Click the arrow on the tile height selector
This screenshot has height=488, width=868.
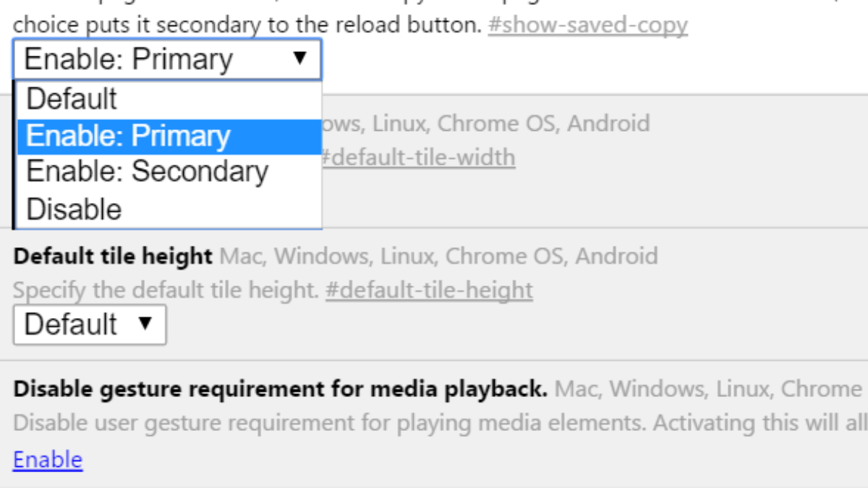click(145, 324)
